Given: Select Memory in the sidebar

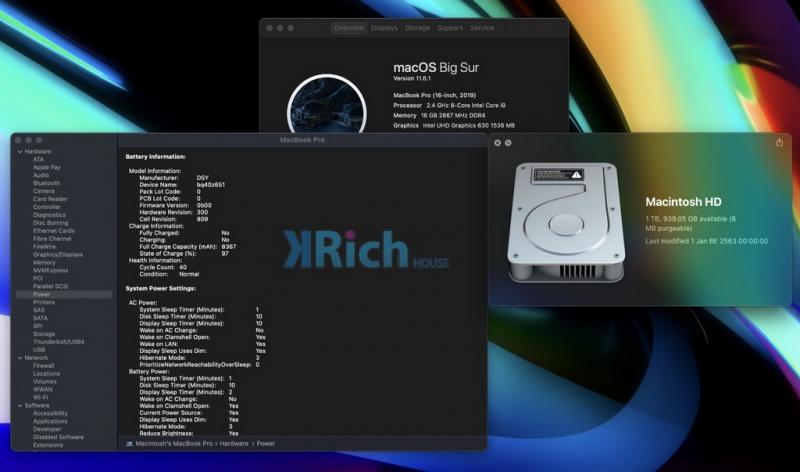Looking at the screenshot, I should point(44,262).
